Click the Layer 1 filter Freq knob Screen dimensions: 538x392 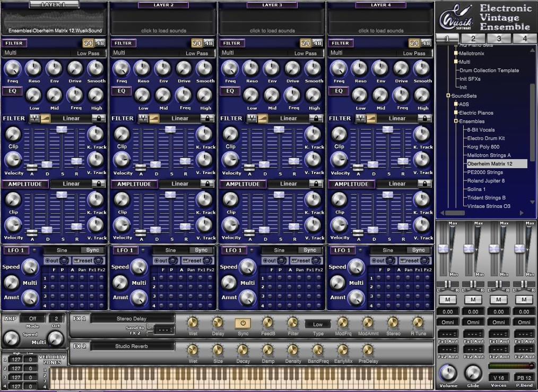click(x=13, y=69)
